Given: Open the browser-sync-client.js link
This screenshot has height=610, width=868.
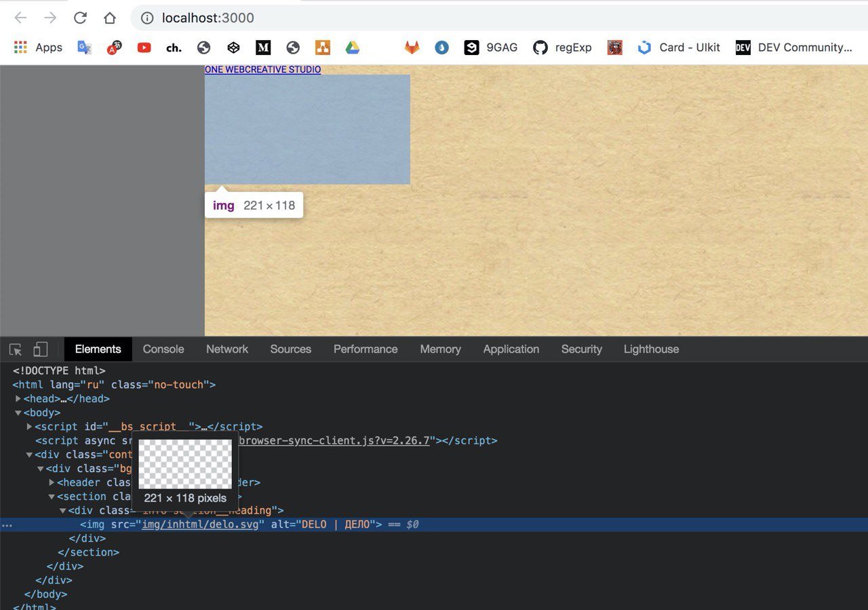Looking at the screenshot, I should click(x=336, y=440).
